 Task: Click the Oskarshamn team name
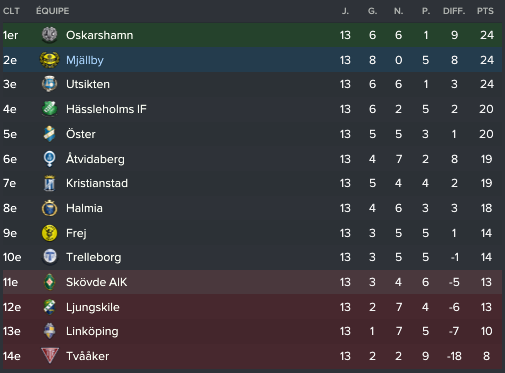coord(99,35)
